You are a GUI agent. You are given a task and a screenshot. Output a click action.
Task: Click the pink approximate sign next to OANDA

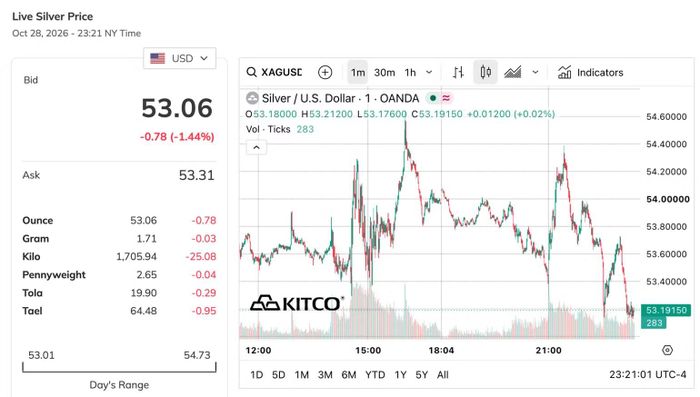(446, 98)
